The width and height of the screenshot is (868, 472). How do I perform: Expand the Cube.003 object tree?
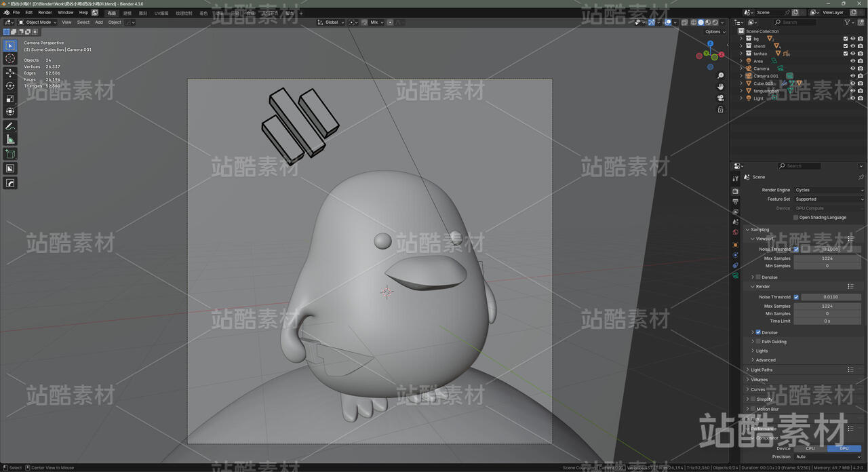pos(741,83)
